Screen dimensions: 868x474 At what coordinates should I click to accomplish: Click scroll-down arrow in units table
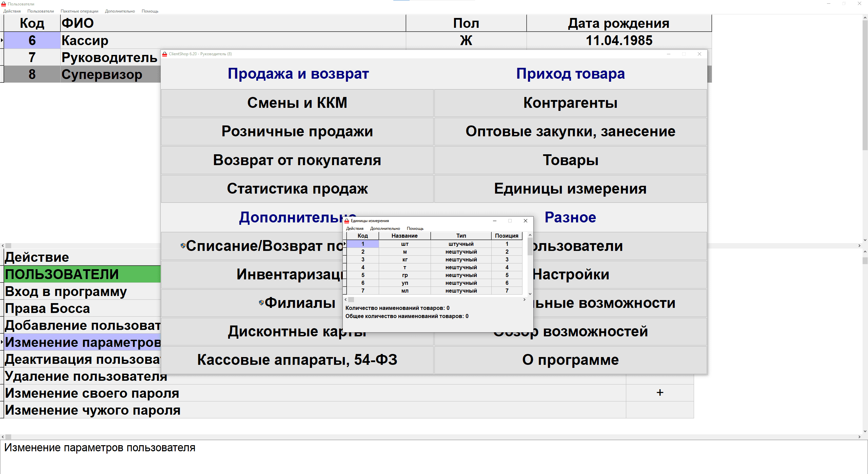tap(530, 294)
